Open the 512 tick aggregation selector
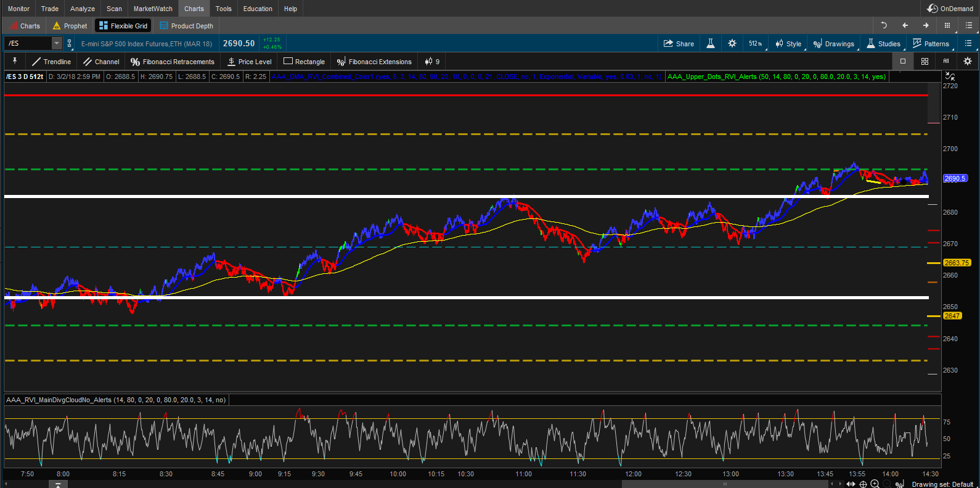This screenshot has width=980, height=488. (x=756, y=44)
